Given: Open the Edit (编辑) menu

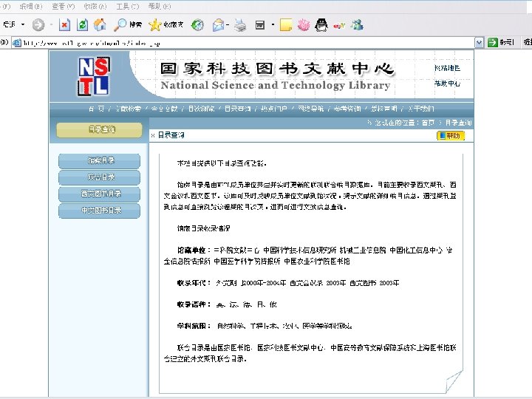Looking at the screenshot, I should (x=31, y=6).
